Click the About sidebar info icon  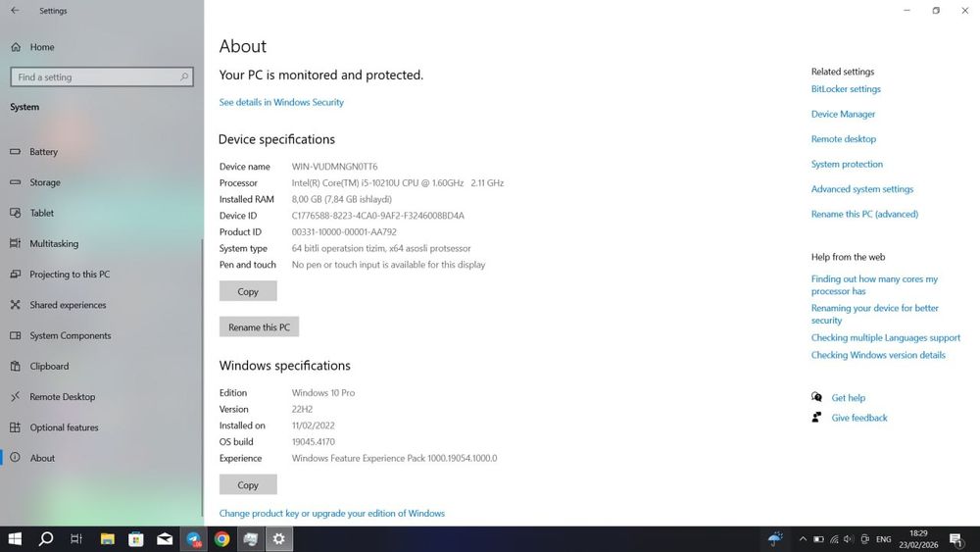tap(16, 458)
